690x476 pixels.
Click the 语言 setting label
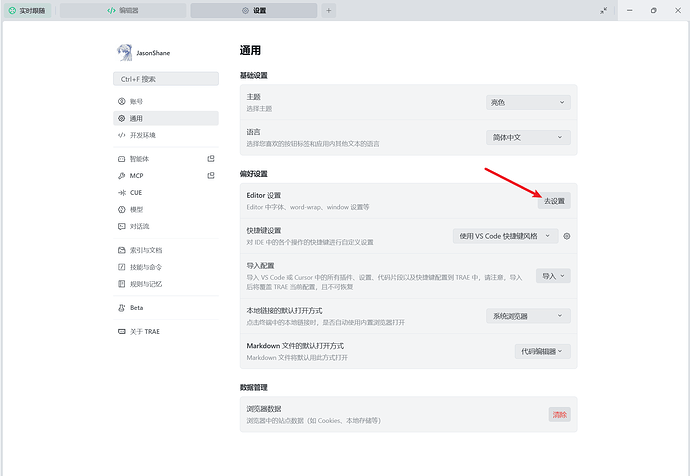[253, 132]
